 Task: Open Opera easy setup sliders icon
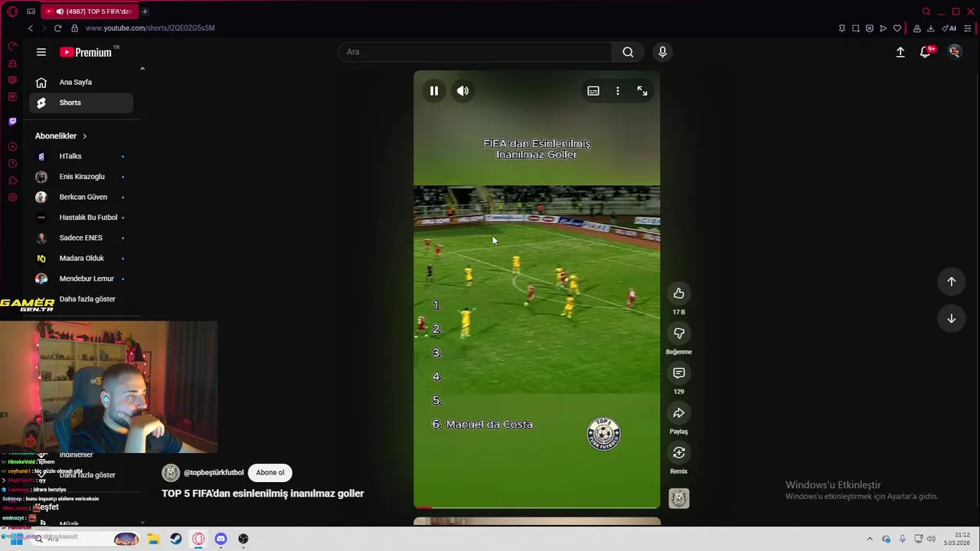(x=968, y=28)
